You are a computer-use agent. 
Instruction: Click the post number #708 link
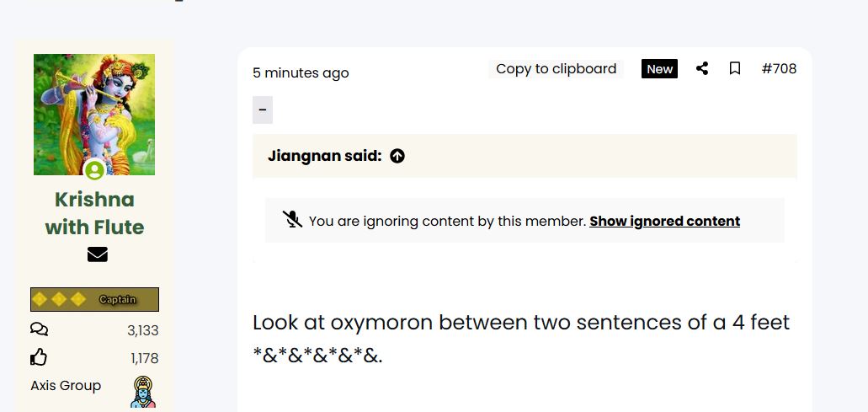pyautogui.click(x=779, y=69)
